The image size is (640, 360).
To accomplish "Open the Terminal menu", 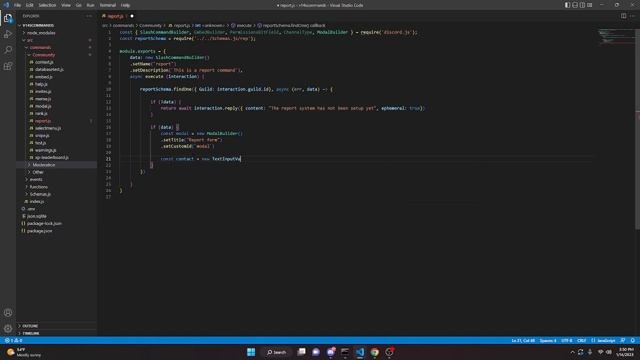I will [x=108, y=5].
